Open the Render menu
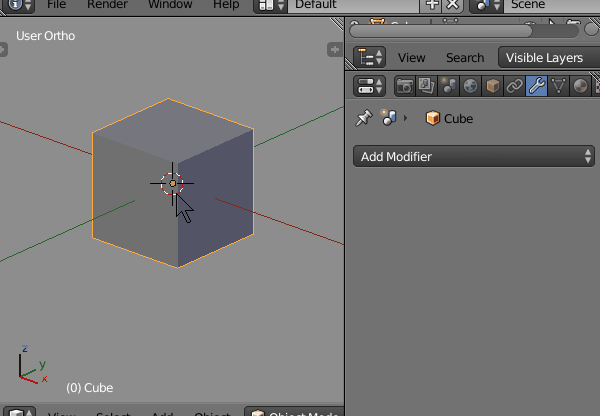Image resolution: width=600 pixels, height=416 pixels. point(107,5)
